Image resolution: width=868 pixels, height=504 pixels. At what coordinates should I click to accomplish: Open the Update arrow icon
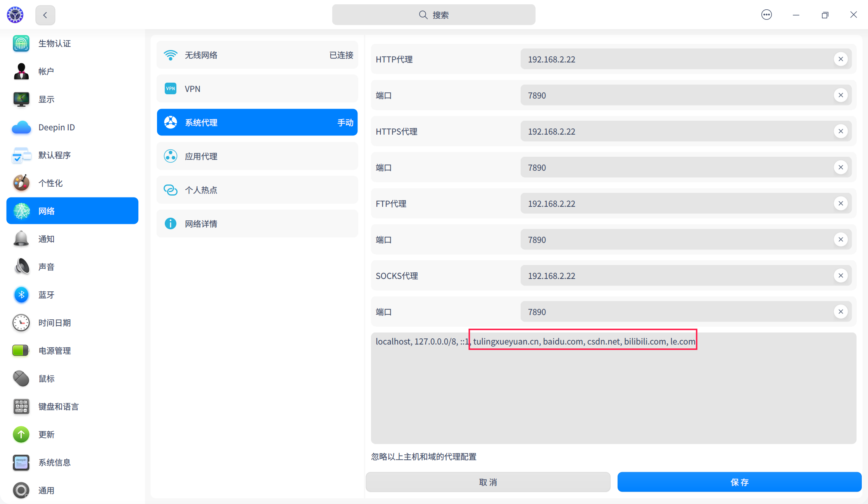(x=21, y=435)
